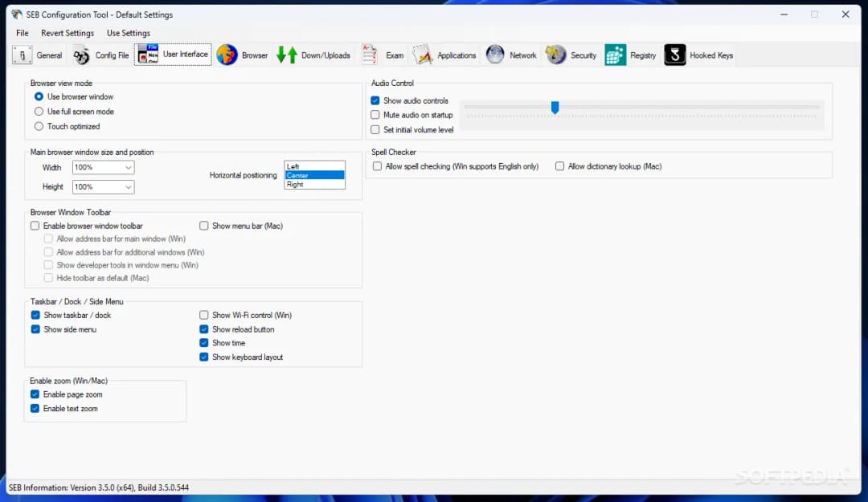Open the Revert Settings menu
The width and height of the screenshot is (868, 502).
(x=68, y=33)
